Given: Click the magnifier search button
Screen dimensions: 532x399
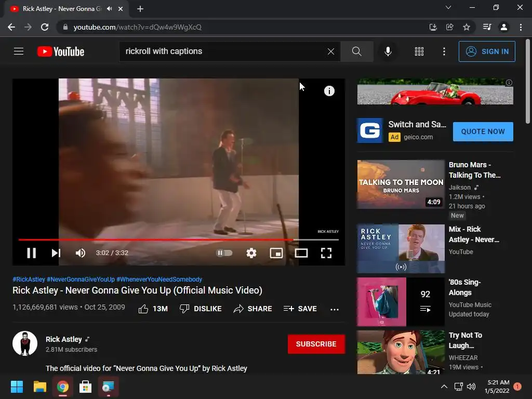Looking at the screenshot, I should pos(356,51).
